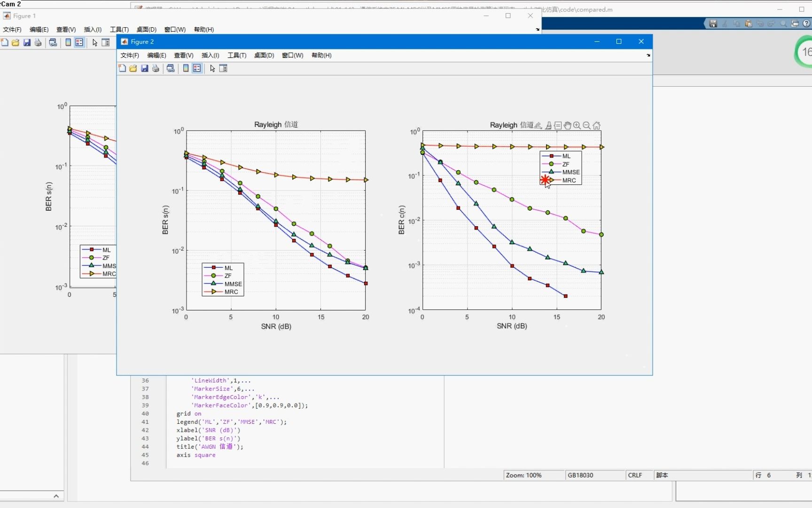Image resolution: width=812 pixels, height=508 pixels.
Task: Enable the pan hand tool on axes
Action: pyautogui.click(x=567, y=126)
